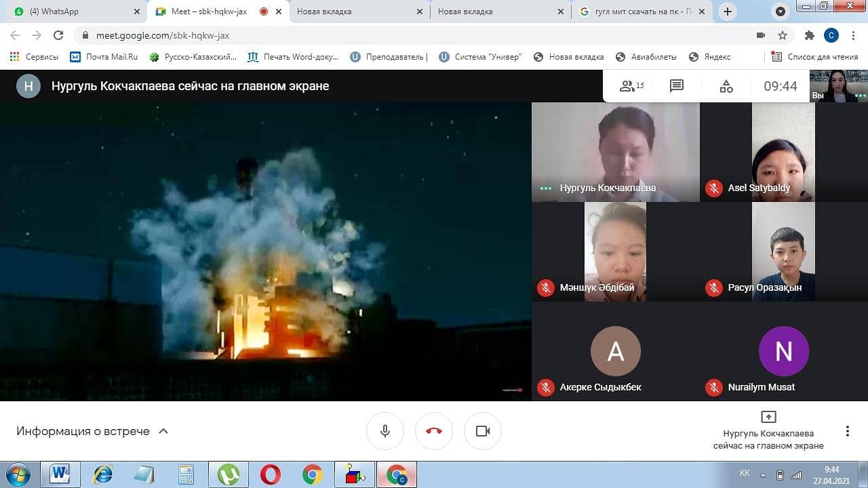Open the Activities shapes icon
This screenshot has height=488, width=868.
pos(726,86)
